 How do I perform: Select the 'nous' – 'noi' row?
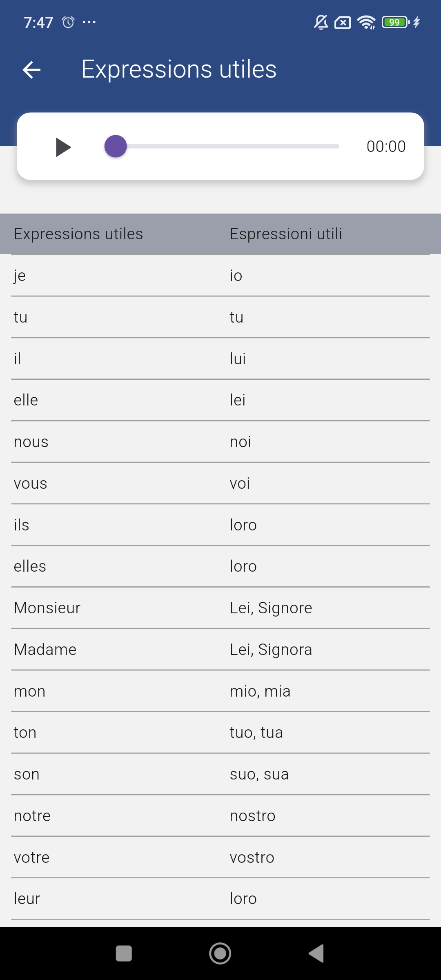click(220, 442)
